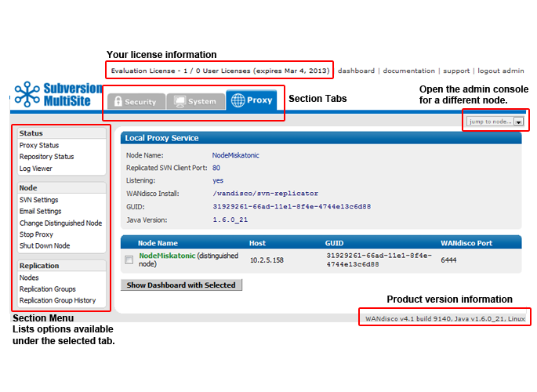Screen dimensions: 537x392
Task: Click Java Version value 1.6.0_21
Action: tap(230, 220)
